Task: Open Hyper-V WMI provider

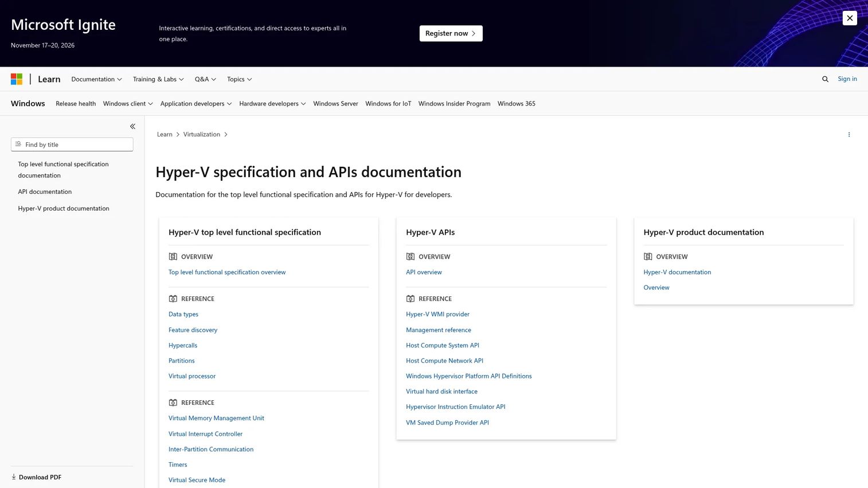Action: (437, 314)
